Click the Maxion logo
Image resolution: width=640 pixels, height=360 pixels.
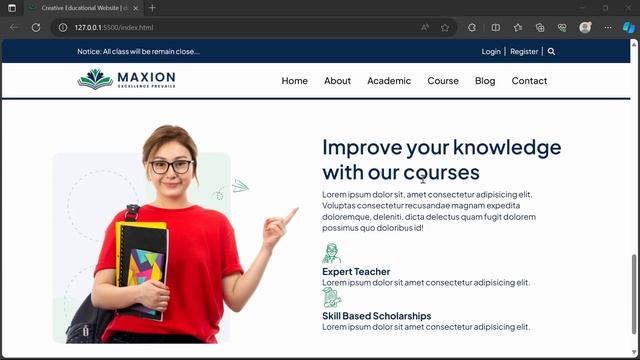coord(127,79)
